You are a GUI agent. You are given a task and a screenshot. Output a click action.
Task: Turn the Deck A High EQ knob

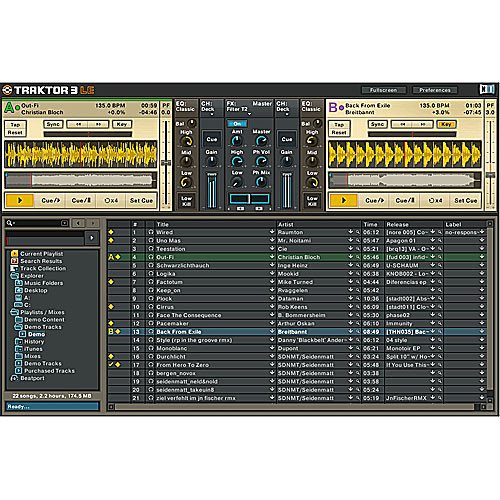point(186,142)
